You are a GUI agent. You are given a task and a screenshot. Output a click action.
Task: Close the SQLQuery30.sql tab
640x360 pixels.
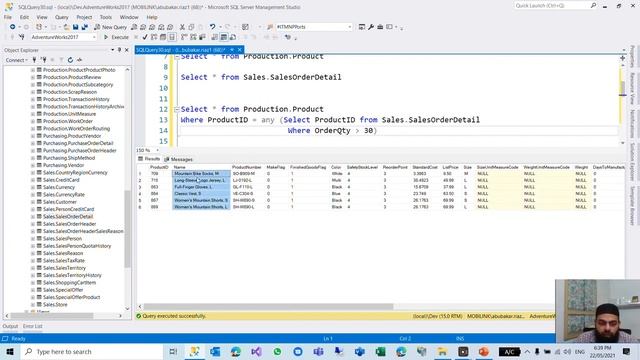[x=240, y=50]
